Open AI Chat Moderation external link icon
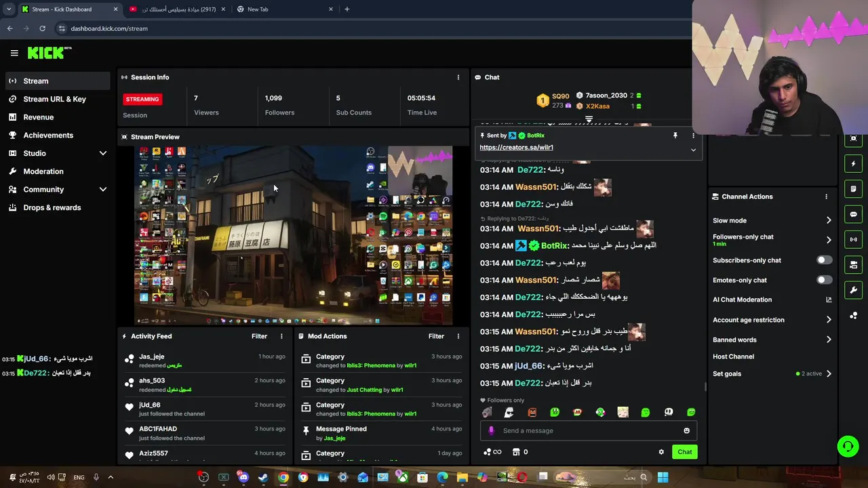The width and height of the screenshot is (868, 488). coord(829,300)
